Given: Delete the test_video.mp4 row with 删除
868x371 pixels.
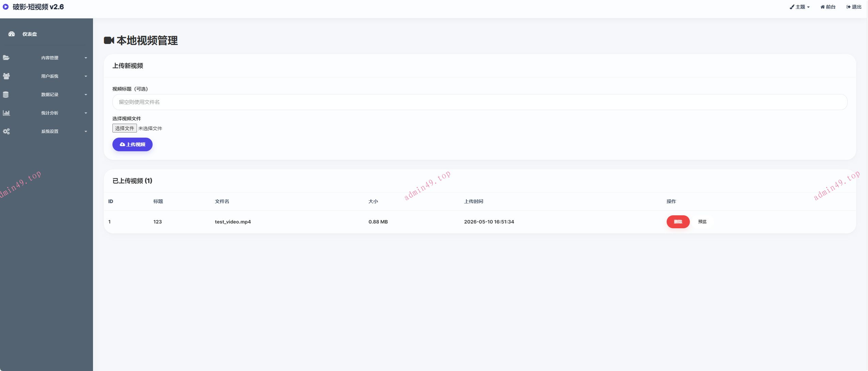Looking at the screenshot, I should tap(678, 222).
